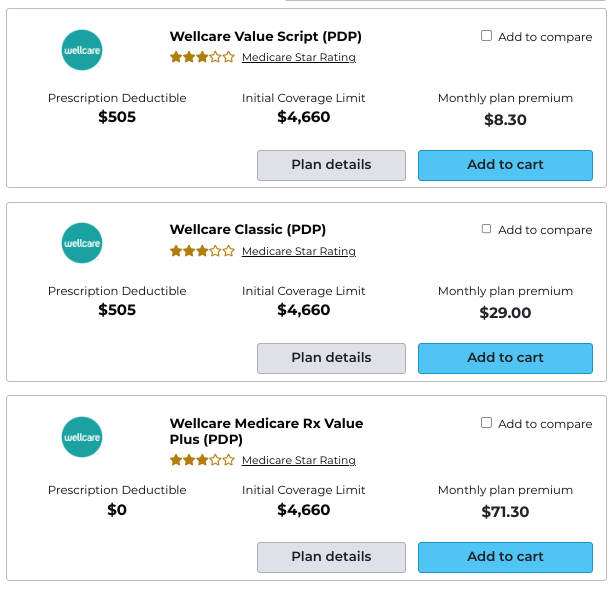Open Medicare Star Rating link for Rx Value Plus
This screenshot has height=590, width=616.
coord(299,460)
